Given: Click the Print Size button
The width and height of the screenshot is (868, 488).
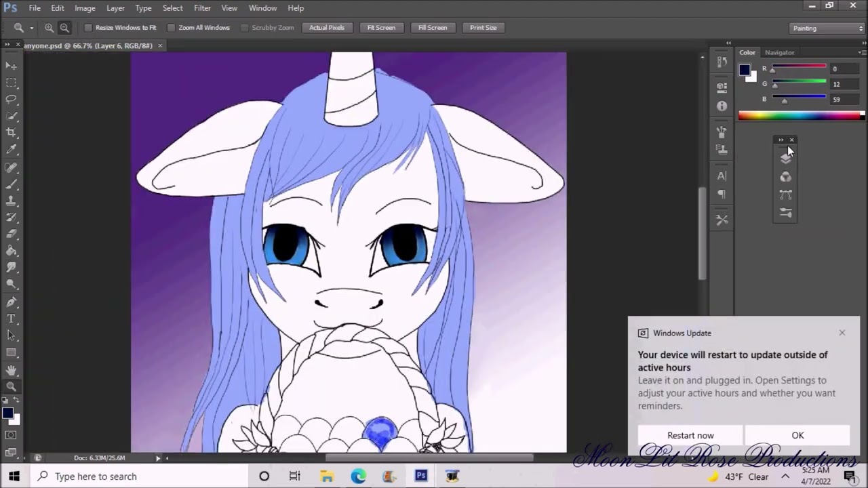Looking at the screenshot, I should (x=484, y=28).
